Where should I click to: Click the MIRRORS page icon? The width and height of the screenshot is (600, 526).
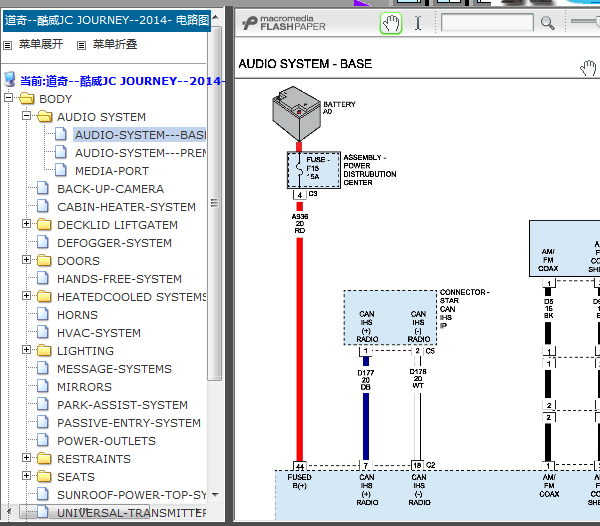coord(43,386)
